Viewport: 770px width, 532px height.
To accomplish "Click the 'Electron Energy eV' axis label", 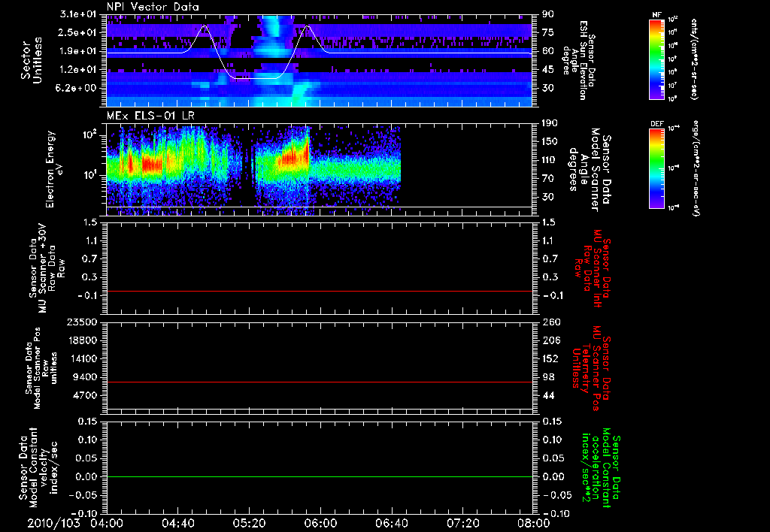I will pos(55,169).
